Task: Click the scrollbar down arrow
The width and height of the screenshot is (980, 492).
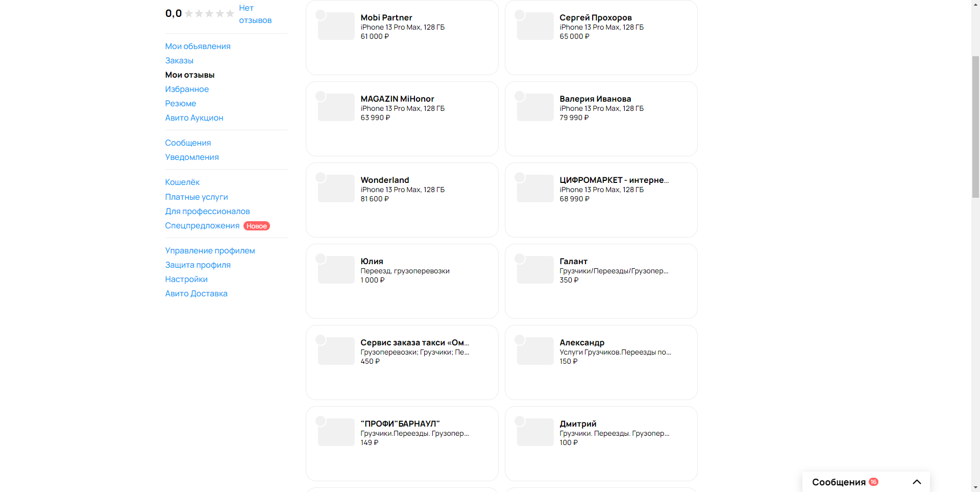Action: (975, 488)
